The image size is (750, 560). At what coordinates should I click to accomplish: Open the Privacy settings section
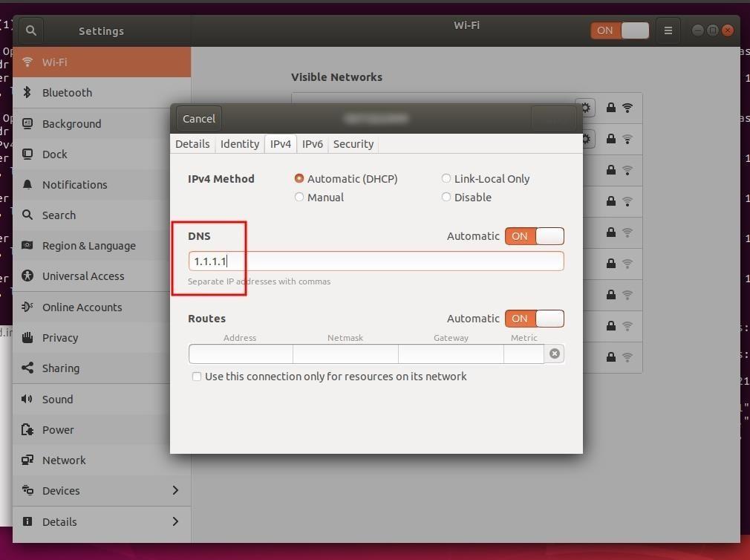(x=59, y=337)
